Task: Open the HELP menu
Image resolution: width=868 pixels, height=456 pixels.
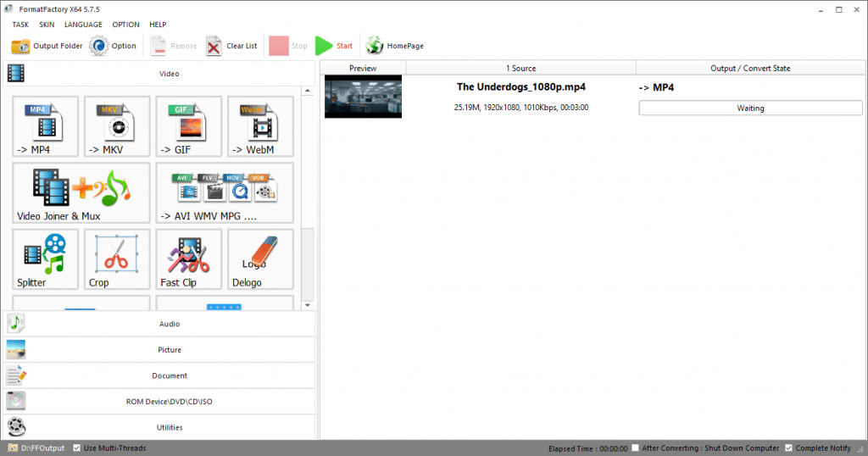Action: click(158, 25)
